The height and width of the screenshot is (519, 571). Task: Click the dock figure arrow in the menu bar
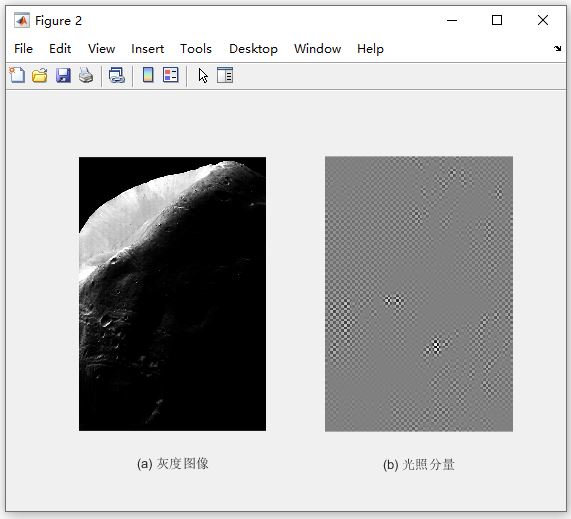(x=558, y=48)
